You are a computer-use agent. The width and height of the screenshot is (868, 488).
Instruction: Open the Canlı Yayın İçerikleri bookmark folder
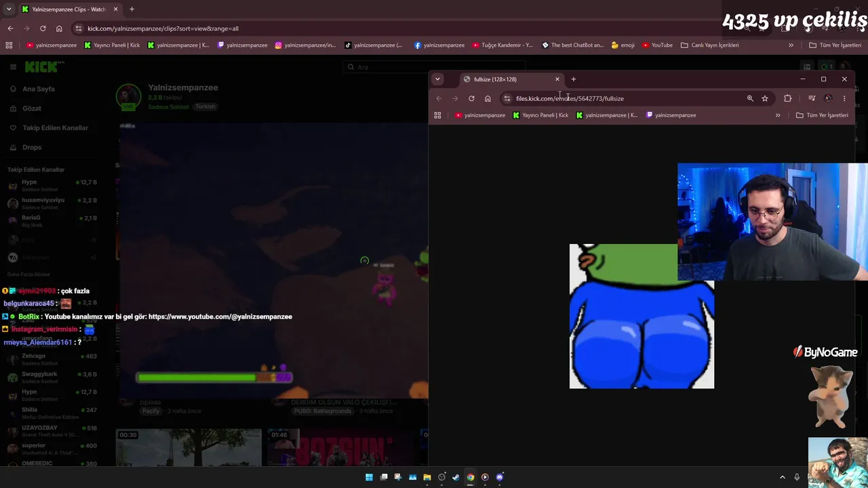click(x=710, y=45)
